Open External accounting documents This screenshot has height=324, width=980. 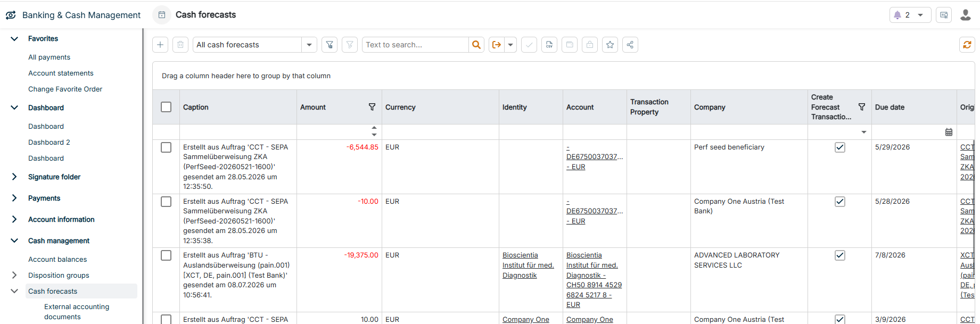point(77,312)
